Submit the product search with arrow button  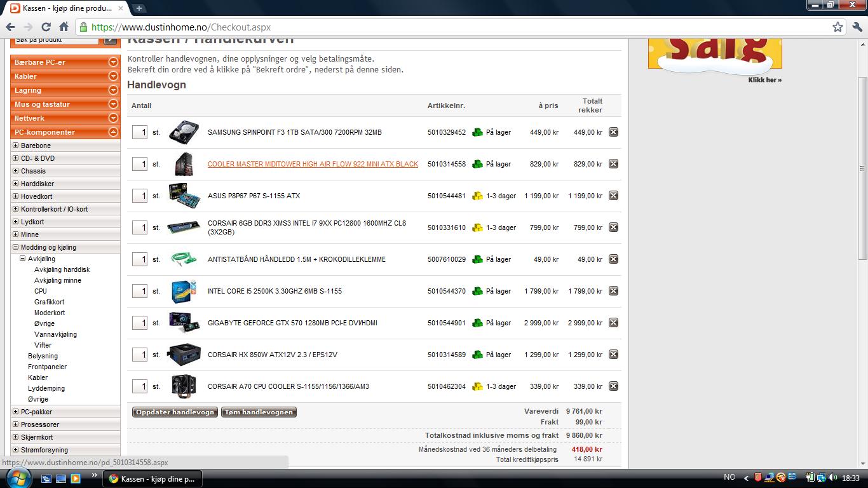pos(111,40)
